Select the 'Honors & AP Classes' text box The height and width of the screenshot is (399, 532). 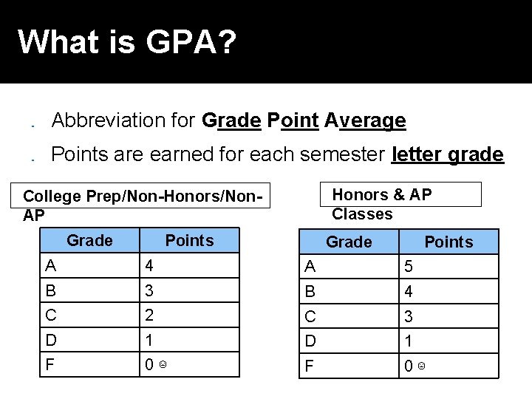click(x=400, y=194)
